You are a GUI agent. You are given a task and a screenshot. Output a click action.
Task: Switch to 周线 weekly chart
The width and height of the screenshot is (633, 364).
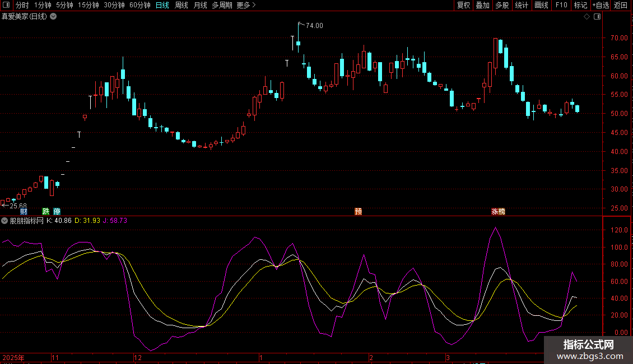(181, 5)
